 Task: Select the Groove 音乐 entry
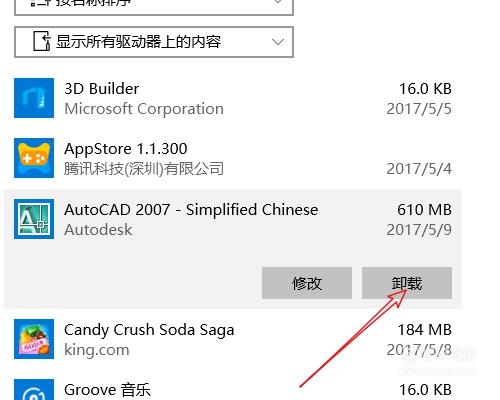coord(233,388)
